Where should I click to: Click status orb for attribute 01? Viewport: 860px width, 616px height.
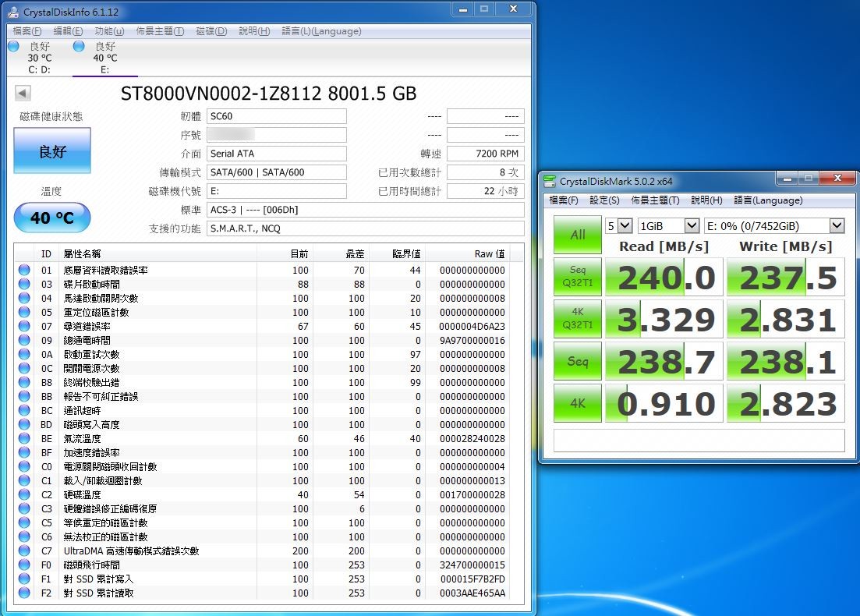pyautogui.click(x=24, y=270)
